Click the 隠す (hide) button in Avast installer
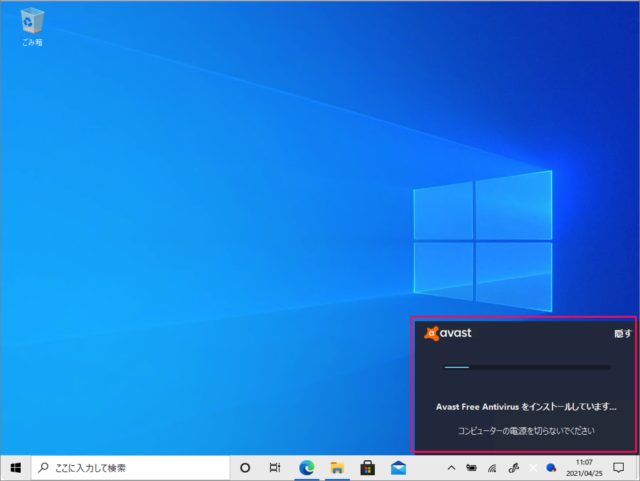640x481 pixels. click(622, 334)
